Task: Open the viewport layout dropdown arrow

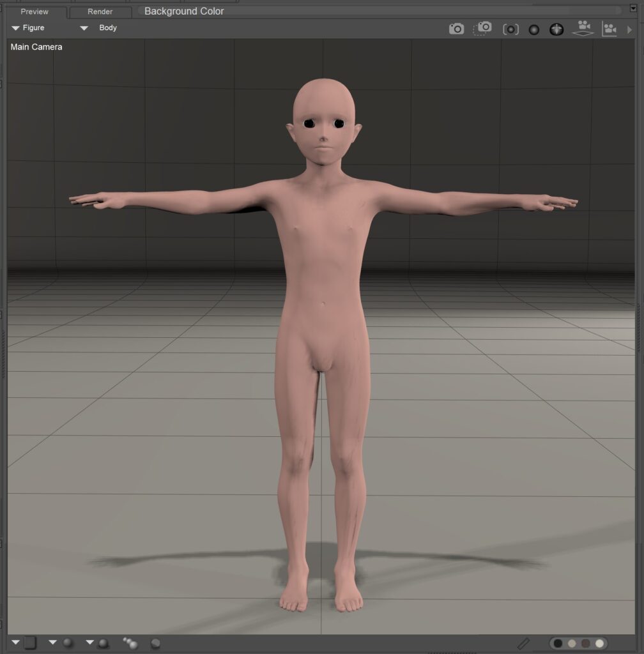Action: [x=15, y=643]
